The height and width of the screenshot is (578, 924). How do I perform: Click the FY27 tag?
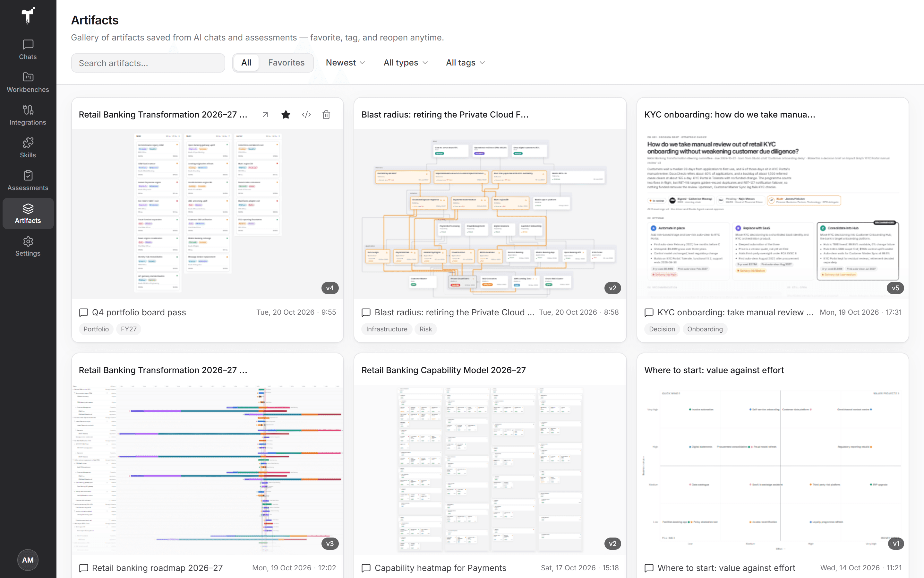pos(129,329)
